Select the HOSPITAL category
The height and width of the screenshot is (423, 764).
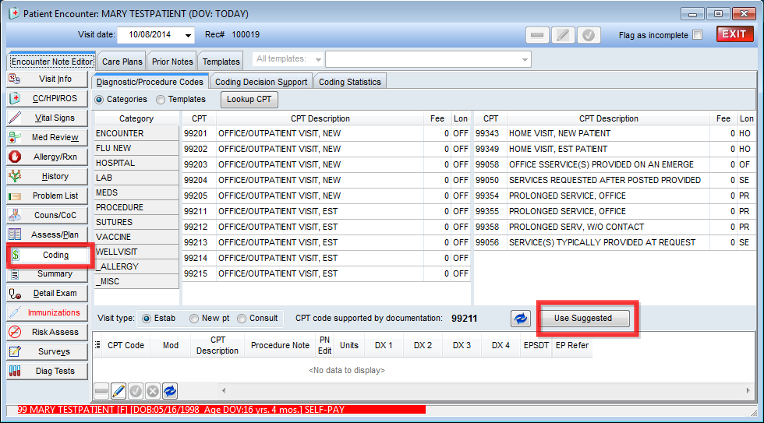pos(136,163)
